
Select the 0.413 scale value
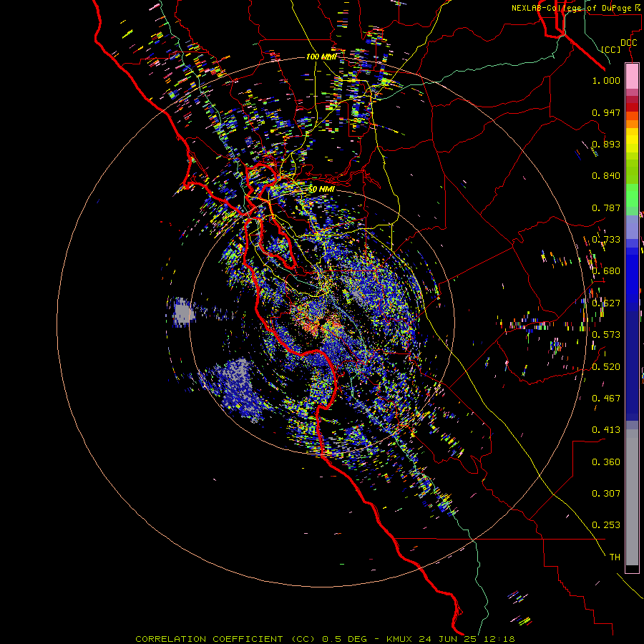606,430
